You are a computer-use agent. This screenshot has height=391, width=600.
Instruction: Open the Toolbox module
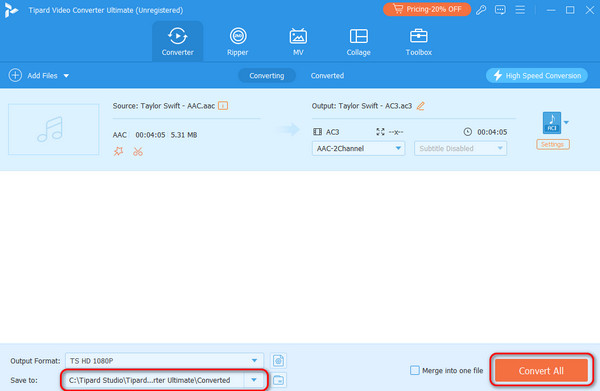pos(419,42)
